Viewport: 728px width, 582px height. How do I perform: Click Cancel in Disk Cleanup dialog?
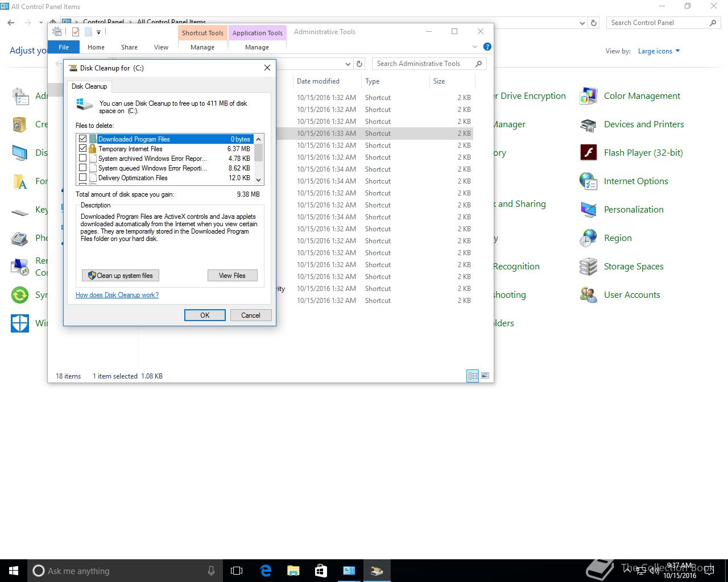[251, 315]
